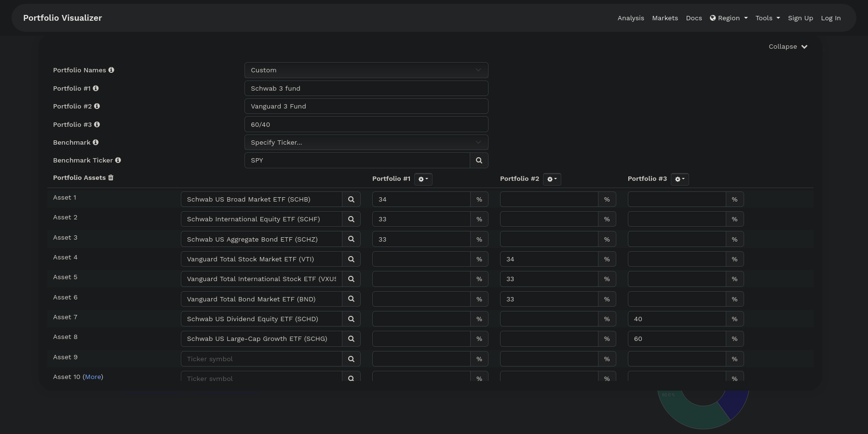The height and width of the screenshot is (434, 868).
Task: Click the Portfolio #1 name field
Action: pyautogui.click(x=366, y=88)
